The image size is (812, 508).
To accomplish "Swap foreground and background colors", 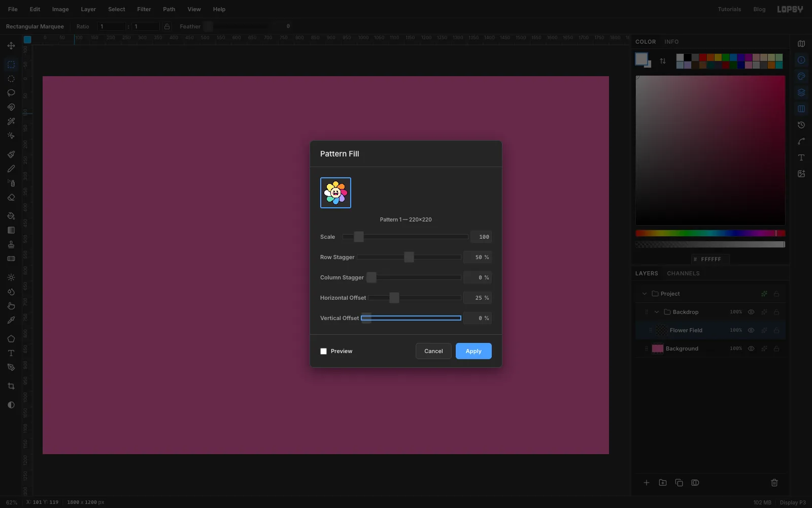I will [663, 61].
